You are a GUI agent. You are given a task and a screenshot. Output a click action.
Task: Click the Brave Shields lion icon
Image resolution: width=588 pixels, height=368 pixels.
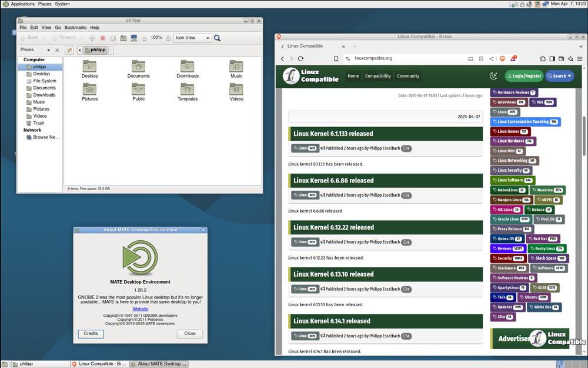502,58
